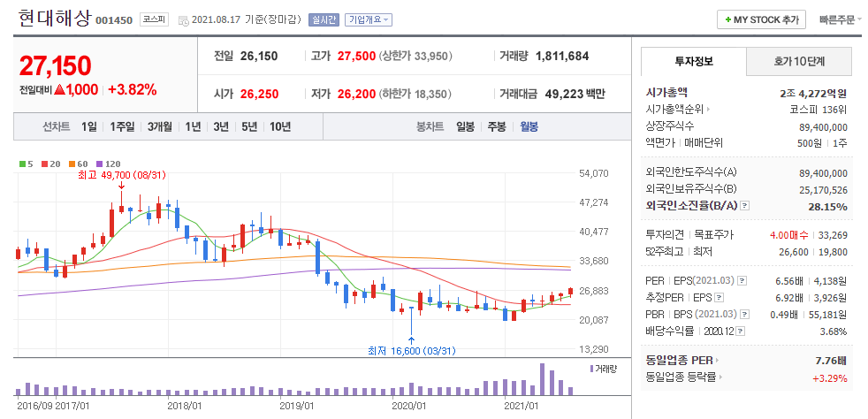Image resolution: width=868 pixels, height=419 pixels.
Task: Click the 거래대금 49,223 백만 value
Action: [575, 94]
